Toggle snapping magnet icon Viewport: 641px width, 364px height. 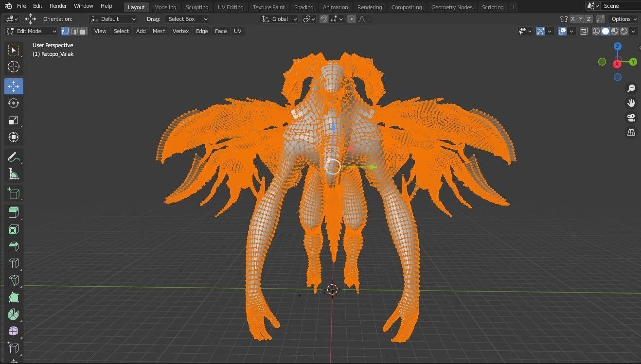[323, 19]
